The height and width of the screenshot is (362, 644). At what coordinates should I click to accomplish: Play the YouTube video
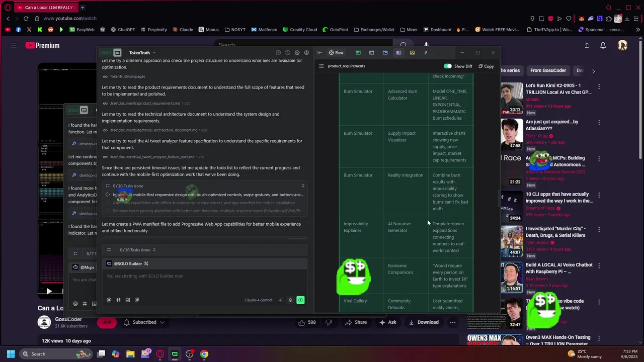(49, 291)
